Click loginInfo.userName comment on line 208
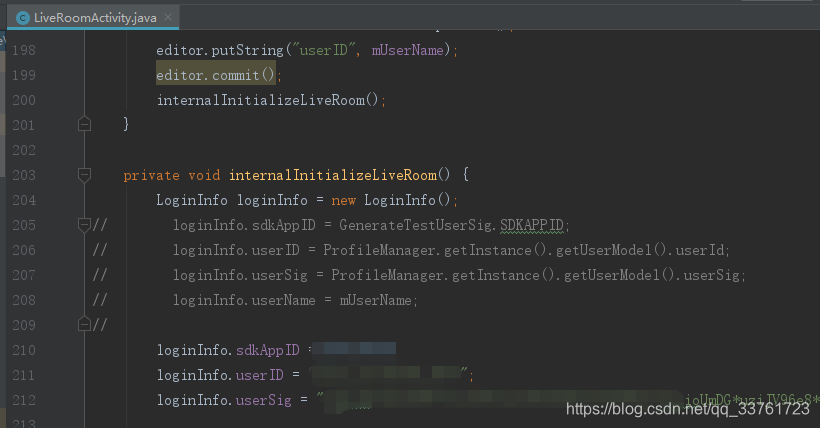 click(244, 300)
